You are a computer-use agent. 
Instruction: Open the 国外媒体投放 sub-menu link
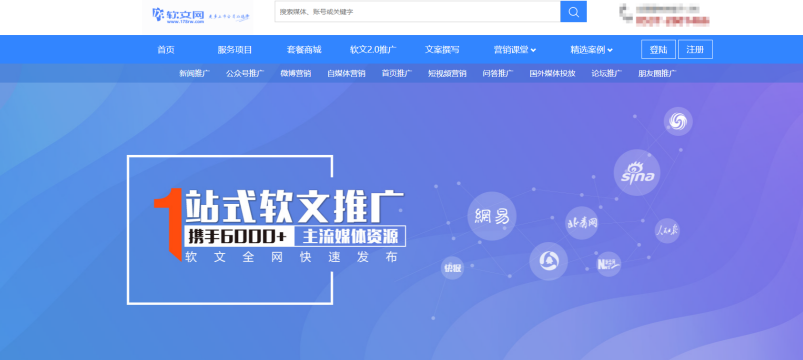click(553, 73)
